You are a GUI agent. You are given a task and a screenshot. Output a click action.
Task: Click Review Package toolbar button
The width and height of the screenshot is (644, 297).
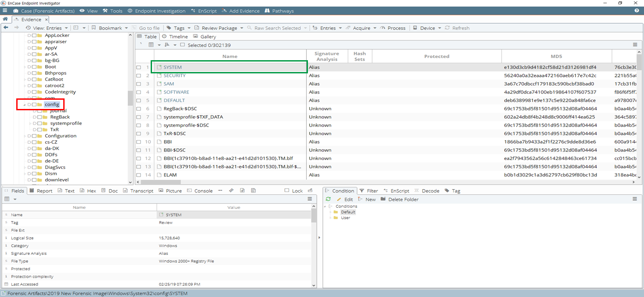[x=215, y=28]
